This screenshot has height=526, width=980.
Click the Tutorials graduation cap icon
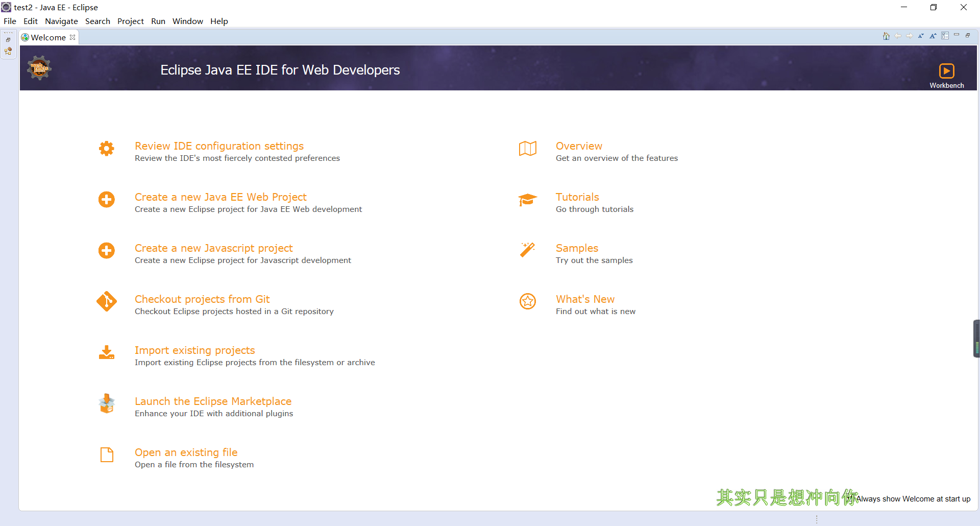click(x=528, y=200)
